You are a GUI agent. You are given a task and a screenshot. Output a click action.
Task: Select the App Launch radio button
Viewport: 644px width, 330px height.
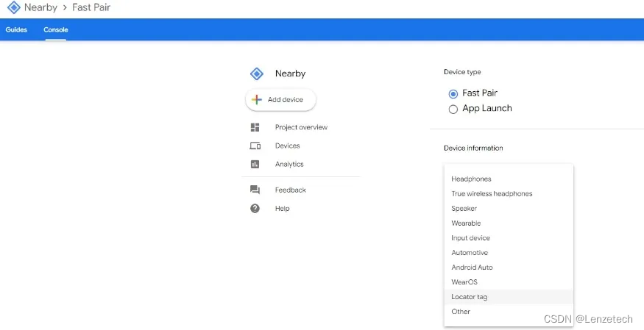(453, 109)
